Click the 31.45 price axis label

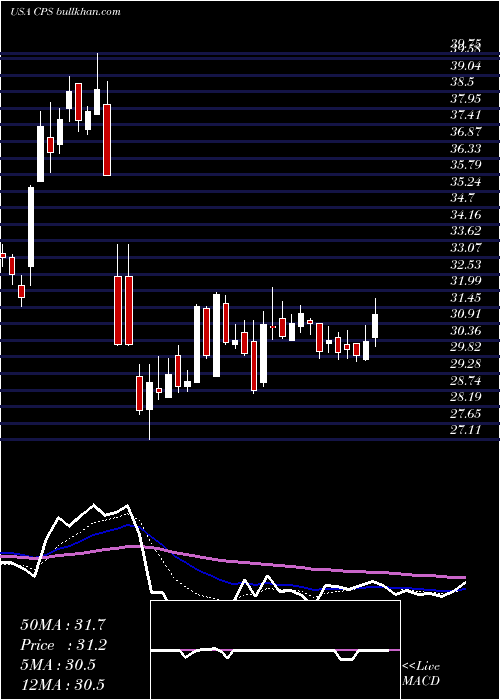coord(466,297)
